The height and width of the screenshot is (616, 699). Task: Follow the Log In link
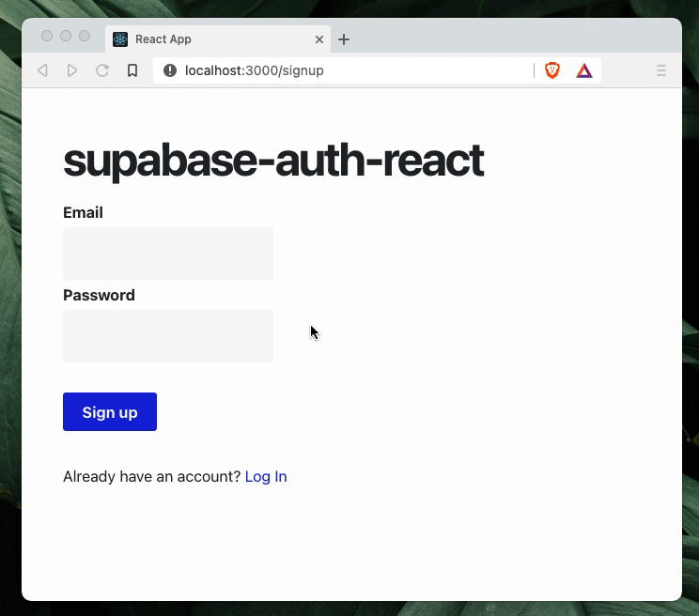(x=266, y=477)
